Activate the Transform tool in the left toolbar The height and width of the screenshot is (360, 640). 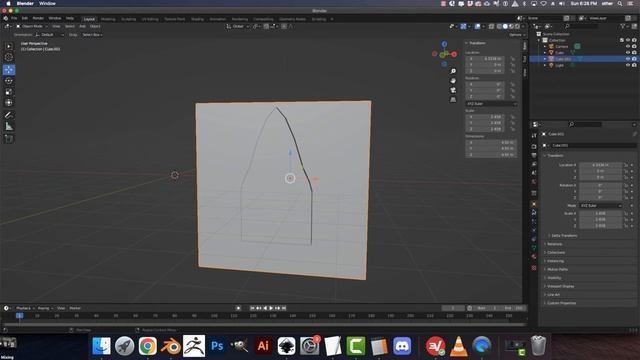point(9,103)
